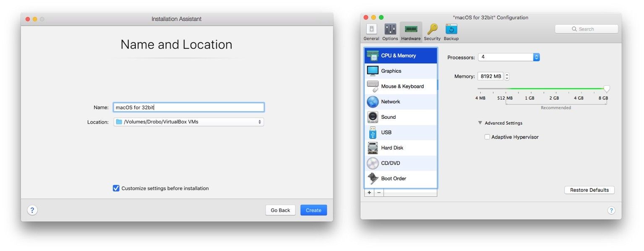Open the General settings toolbar icon
This screenshot has height=251, width=644.
pyautogui.click(x=371, y=32)
